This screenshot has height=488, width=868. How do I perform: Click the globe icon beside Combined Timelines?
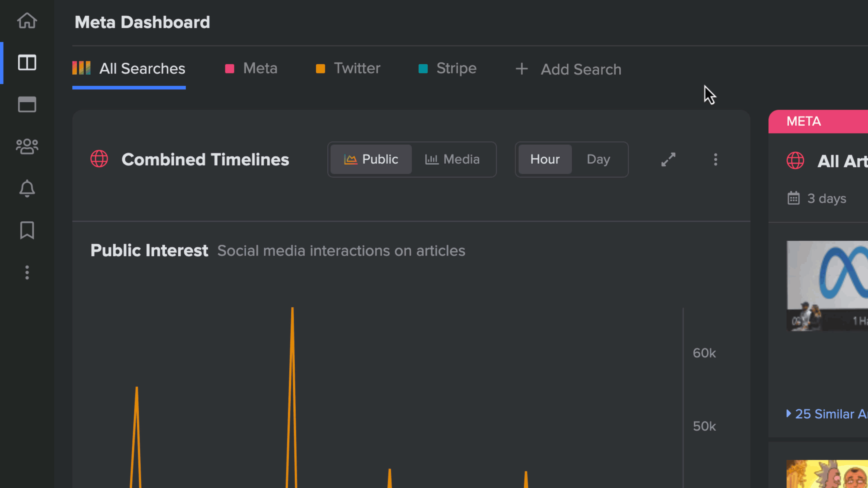[x=99, y=159]
